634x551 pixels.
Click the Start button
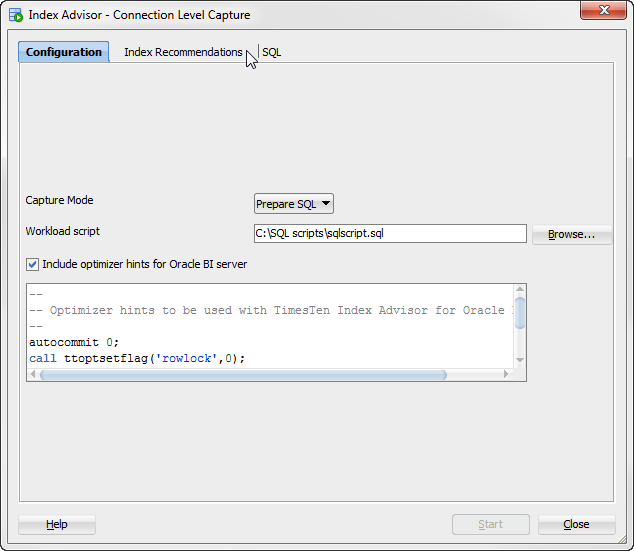491,524
